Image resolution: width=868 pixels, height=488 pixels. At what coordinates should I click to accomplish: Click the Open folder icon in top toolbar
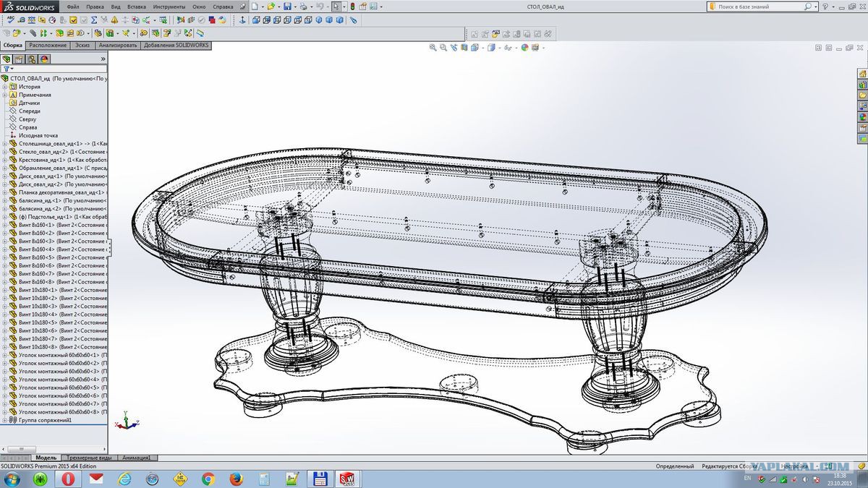point(271,6)
